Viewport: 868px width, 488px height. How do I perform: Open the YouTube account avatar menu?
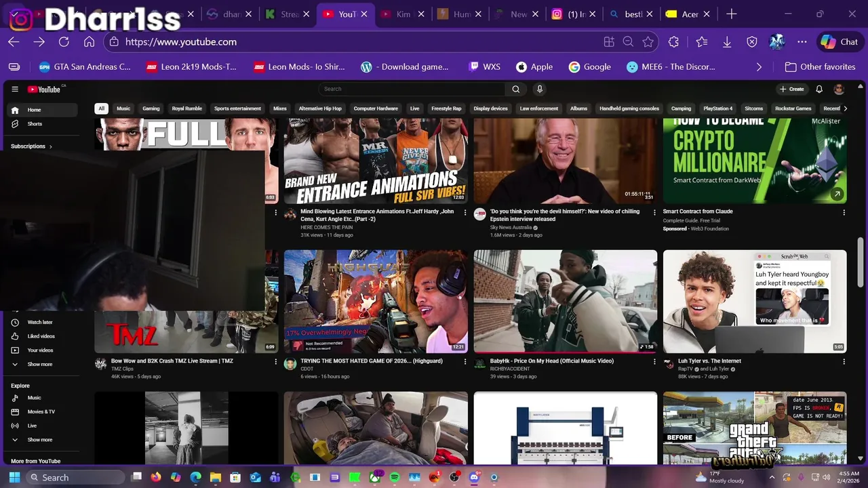click(x=839, y=89)
